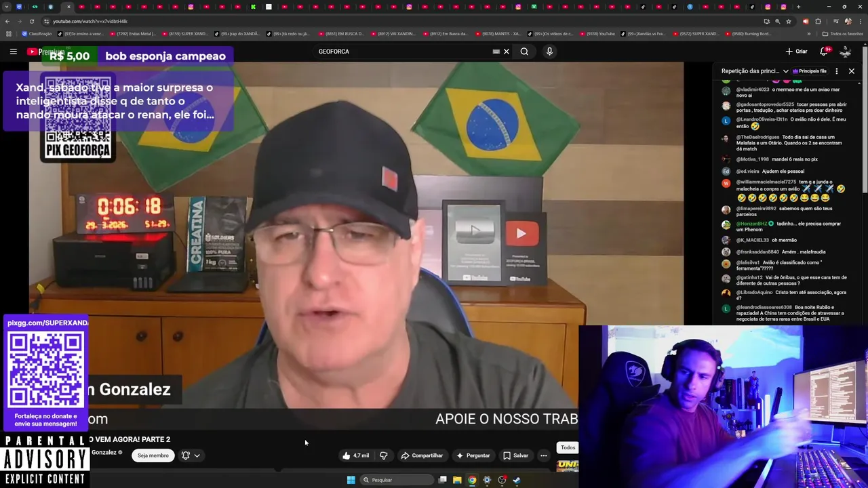Close the live chat replay panel

tap(852, 71)
